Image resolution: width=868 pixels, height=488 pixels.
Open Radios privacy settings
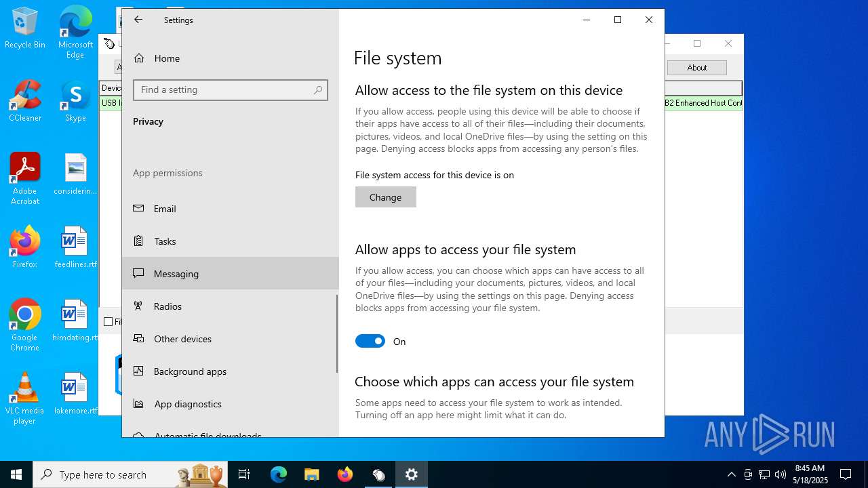tap(231, 306)
